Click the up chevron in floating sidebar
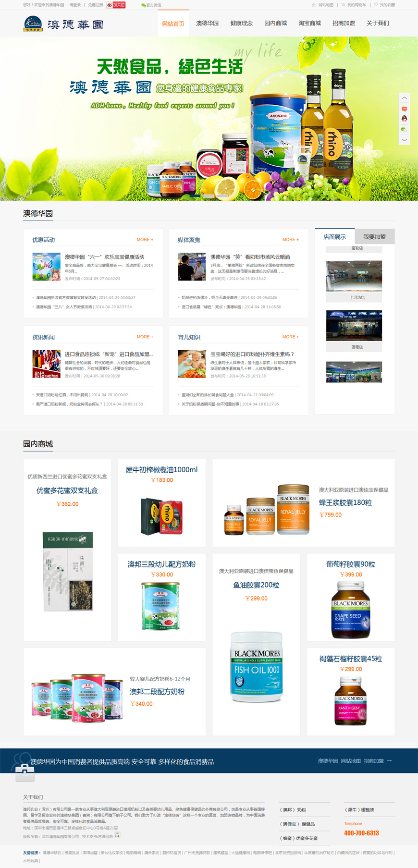418x868 pixels. point(404,98)
